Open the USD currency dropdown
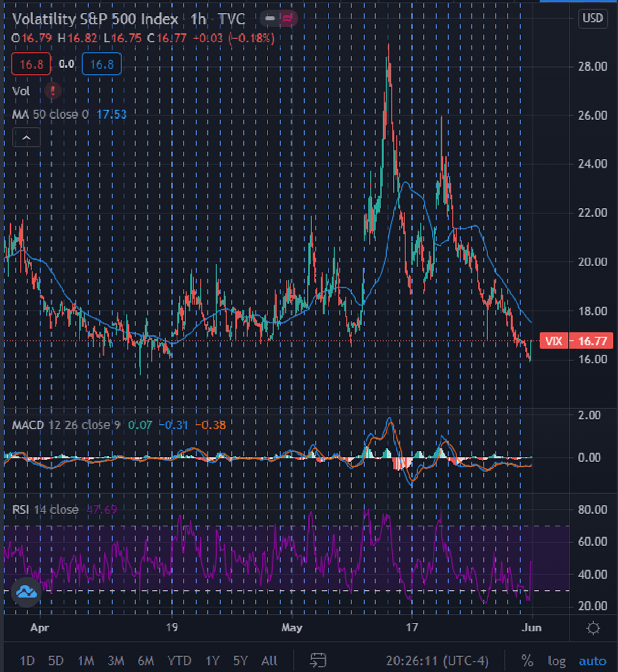618x672 pixels. pos(593,19)
